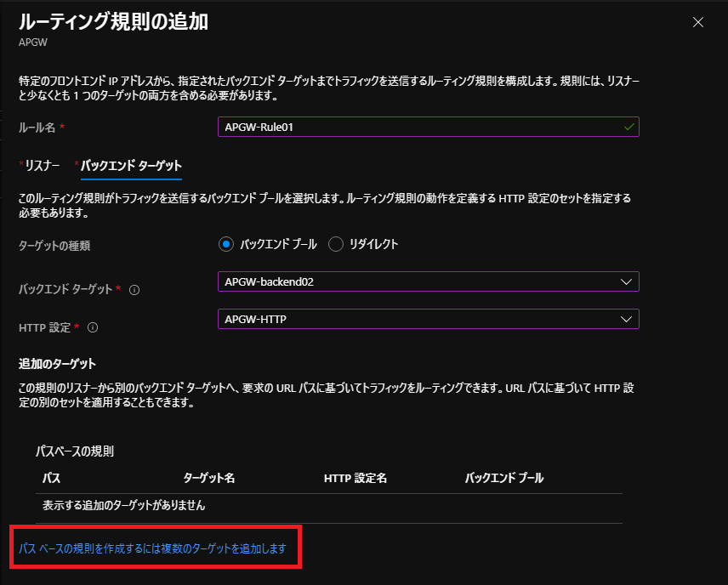Close the ルーティング規則の追加 panel
Viewport: 728px width, 585px height.
[698, 22]
